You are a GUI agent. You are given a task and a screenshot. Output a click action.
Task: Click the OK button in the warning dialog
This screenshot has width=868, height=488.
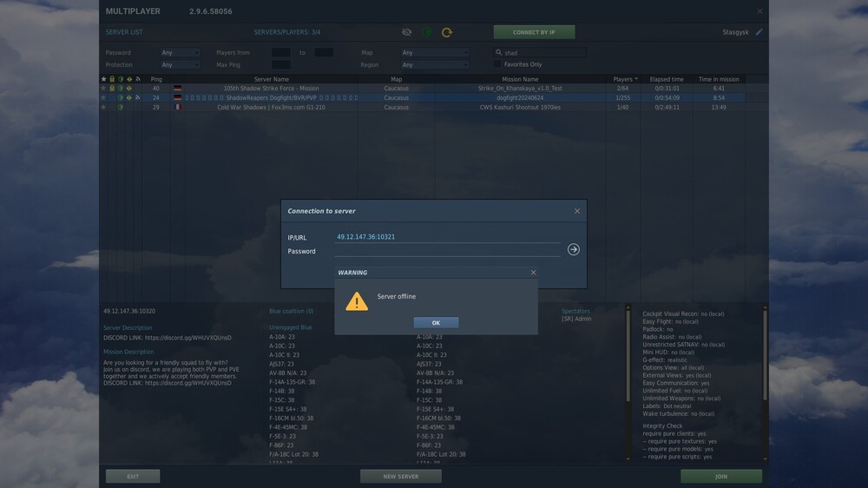tap(436, 322)
